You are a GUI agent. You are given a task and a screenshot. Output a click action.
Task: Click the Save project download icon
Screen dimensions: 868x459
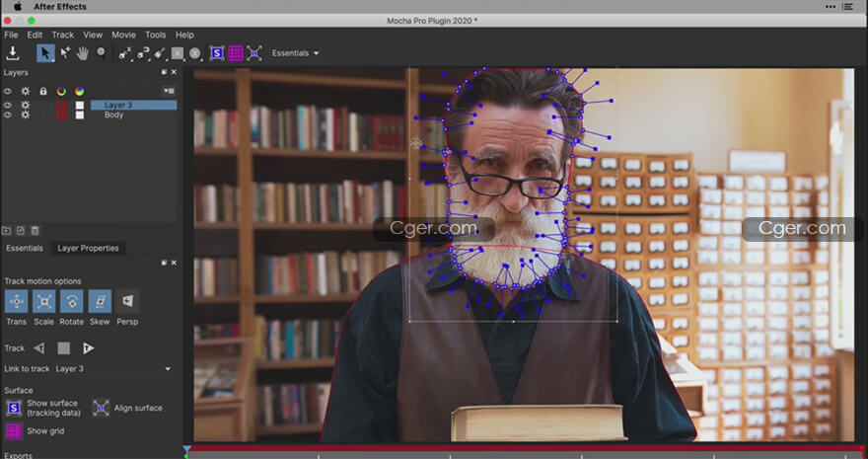(13, 53)
